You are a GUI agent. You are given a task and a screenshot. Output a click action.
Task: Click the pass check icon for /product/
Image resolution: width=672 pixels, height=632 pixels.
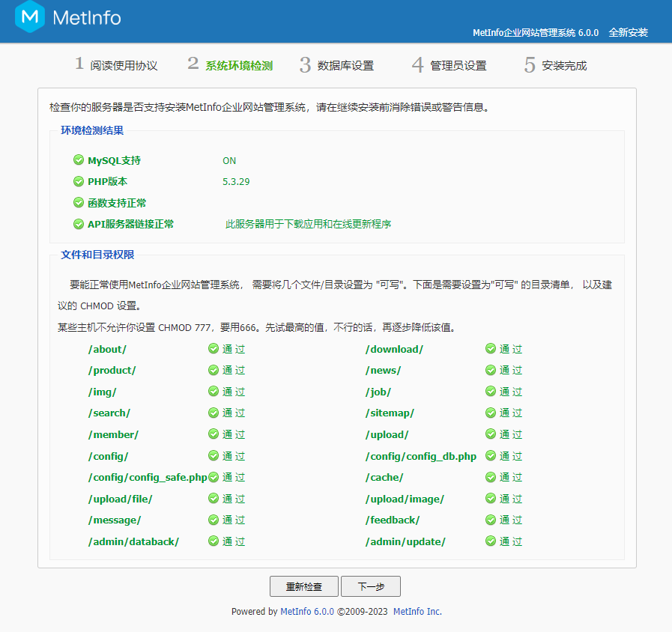click(x=214, y=370)
